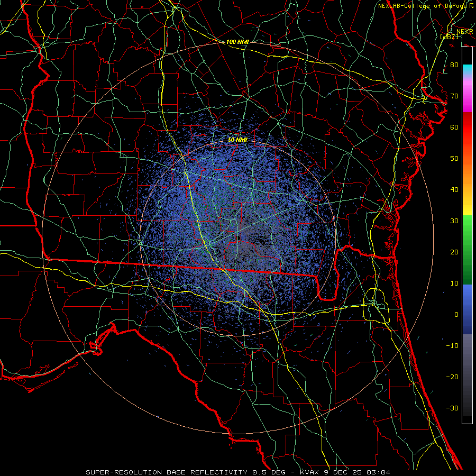The height and width of the screenshot is (476, 476).
Task: Select the 0 value on dBZ scale
Action: click(456, 315)
